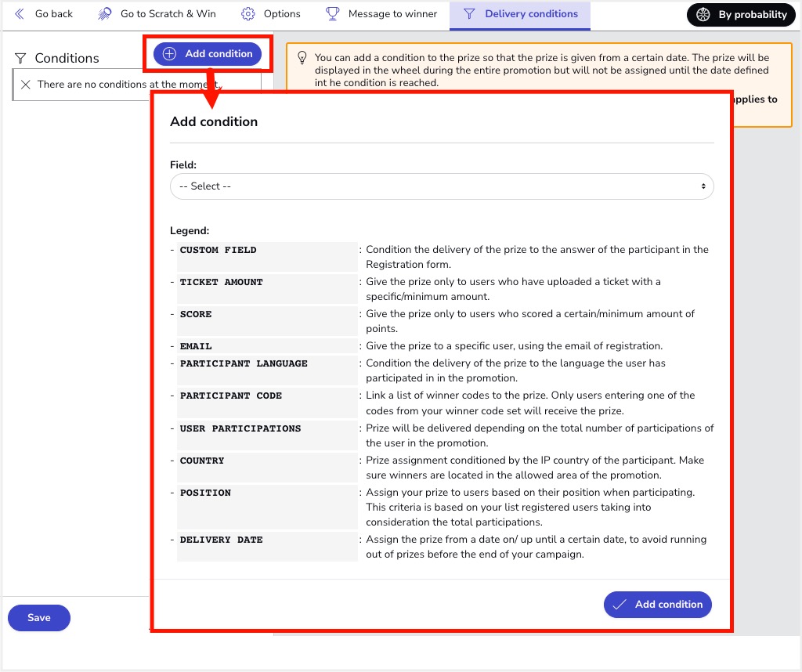Click the funnel icon beside Conditions heading
This screenshot has height=672, width=802.
20,58
